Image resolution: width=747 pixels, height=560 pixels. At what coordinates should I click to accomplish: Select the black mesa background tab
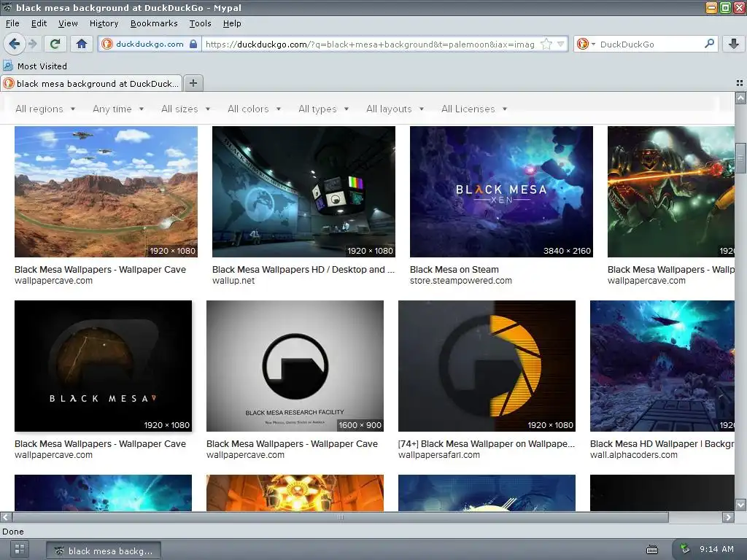[x=91, y=83]
